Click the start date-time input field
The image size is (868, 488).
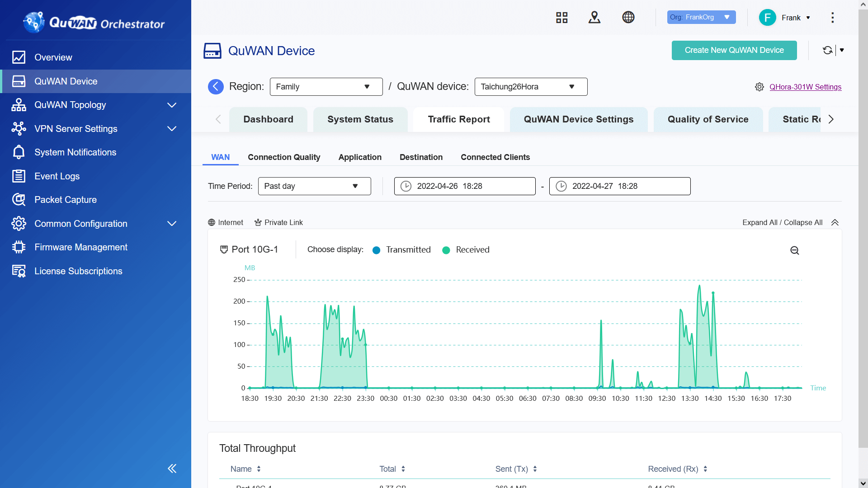(465, 186)
